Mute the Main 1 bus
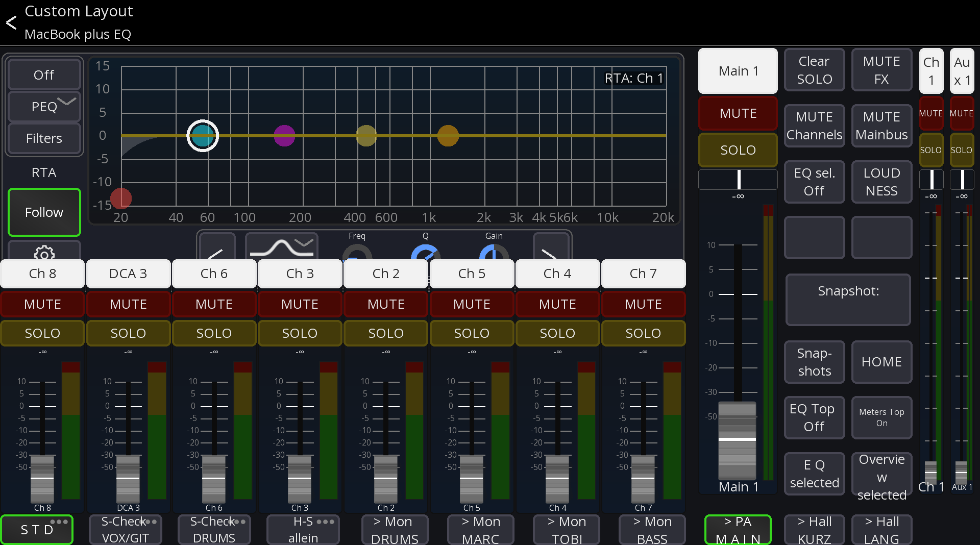The height and width of the screenshot is (545, 980). click(738, 113)
